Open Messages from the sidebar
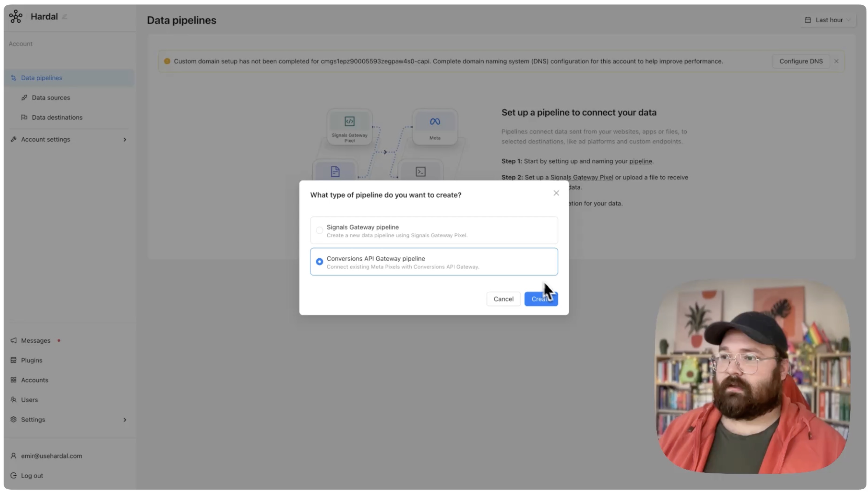Screen dimensions: 868x492 coord(36,341)
